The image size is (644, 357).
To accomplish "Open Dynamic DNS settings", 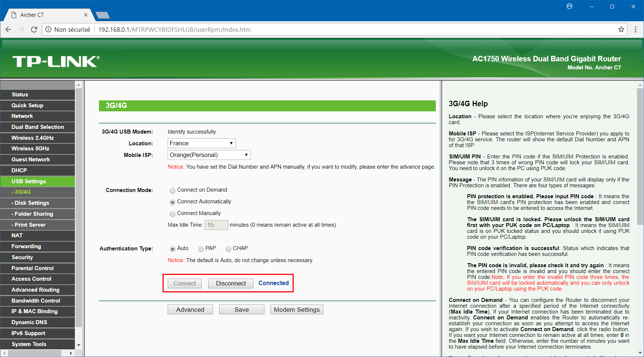I will coord(38,322).
